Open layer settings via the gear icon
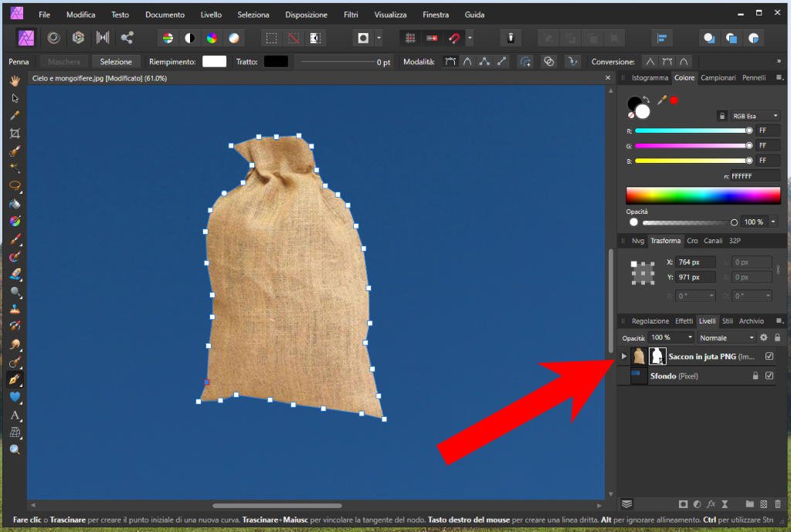This screenshot has height=532, width=791. pos(764,337)
